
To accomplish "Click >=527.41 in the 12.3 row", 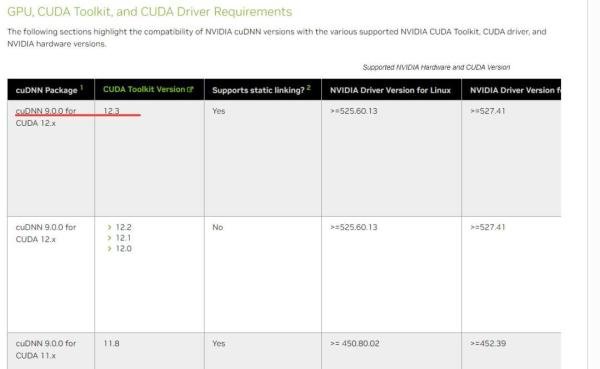I will [488, 111].
